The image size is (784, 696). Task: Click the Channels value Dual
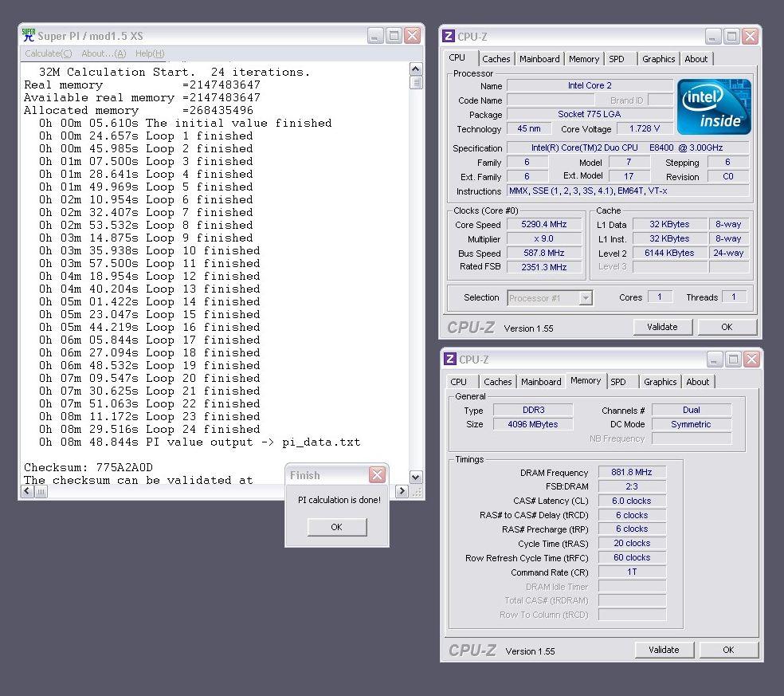692,410
